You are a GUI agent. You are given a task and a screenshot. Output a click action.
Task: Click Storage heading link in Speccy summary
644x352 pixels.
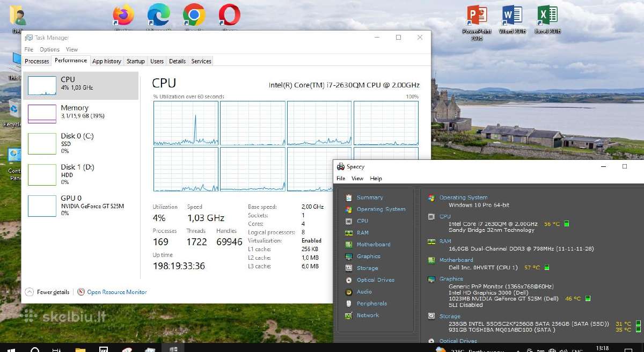(450, 317)
